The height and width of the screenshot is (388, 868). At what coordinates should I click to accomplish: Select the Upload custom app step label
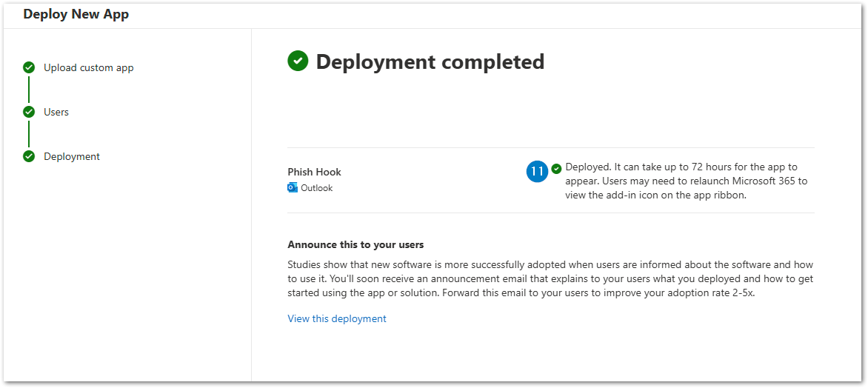[x=89, y=67]
